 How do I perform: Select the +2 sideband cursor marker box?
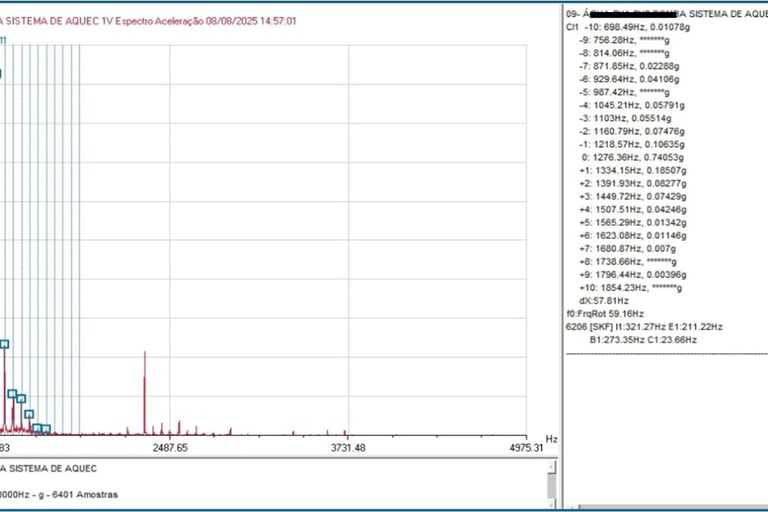point(12,394)
